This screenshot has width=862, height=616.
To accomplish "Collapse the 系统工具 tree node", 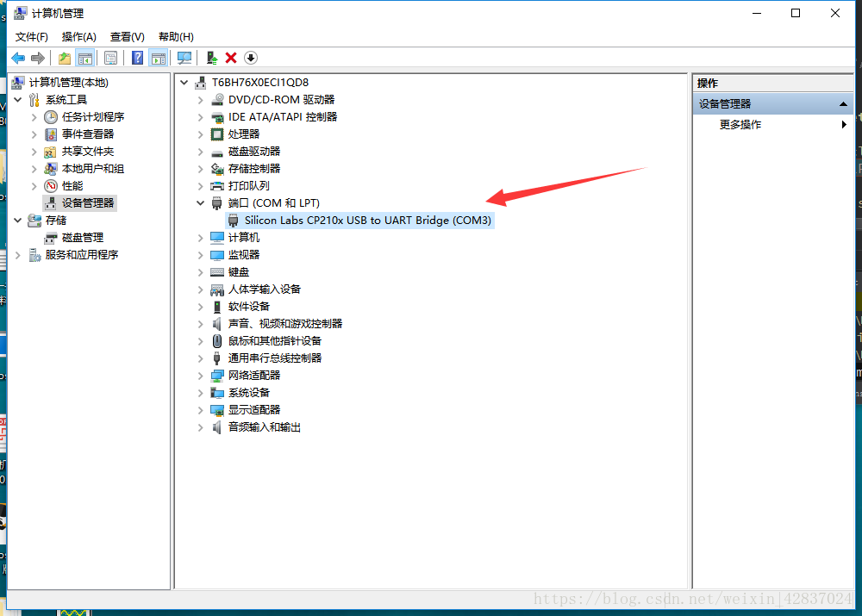I will click(x=18, y=99).
